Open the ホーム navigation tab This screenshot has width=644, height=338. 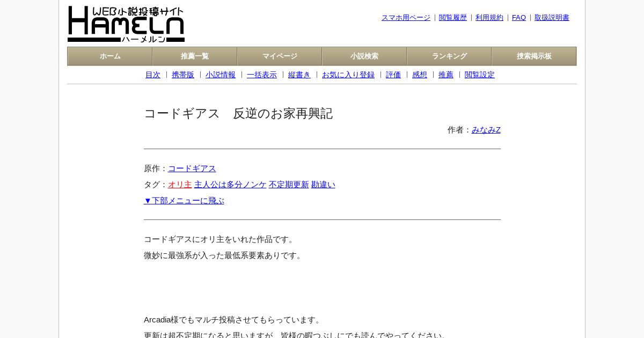pyautogui.click(x=110, y=56)
